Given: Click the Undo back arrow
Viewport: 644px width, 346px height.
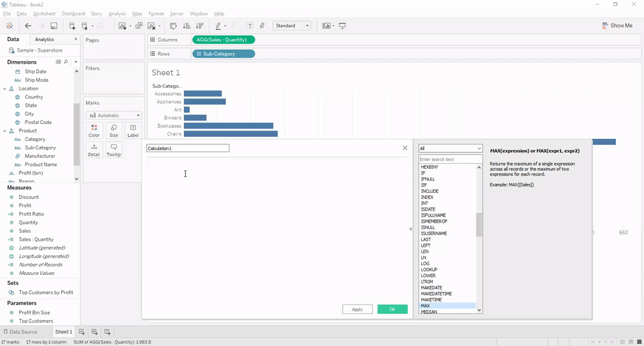Looking at the screenshot, I should click(28, 26).
